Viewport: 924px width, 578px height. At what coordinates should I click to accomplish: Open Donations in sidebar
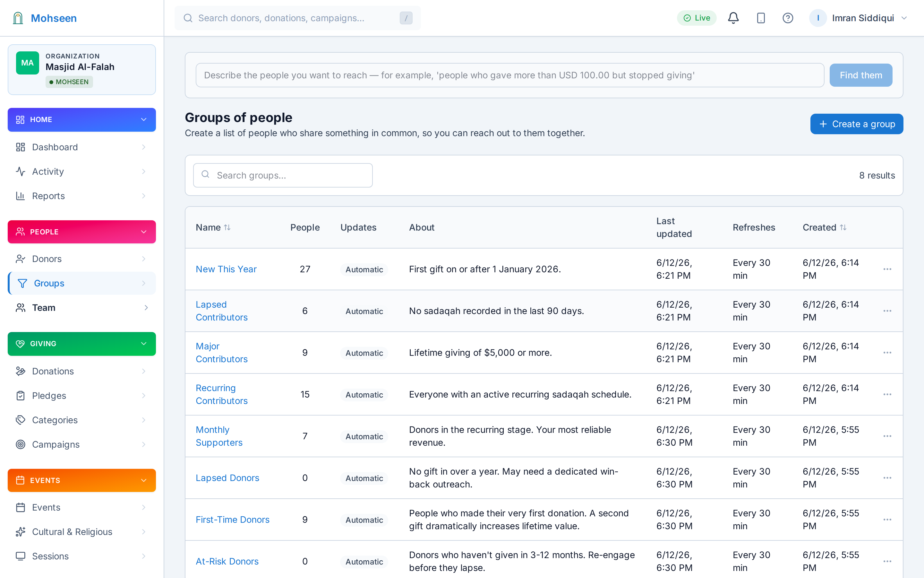click(82, 371)
